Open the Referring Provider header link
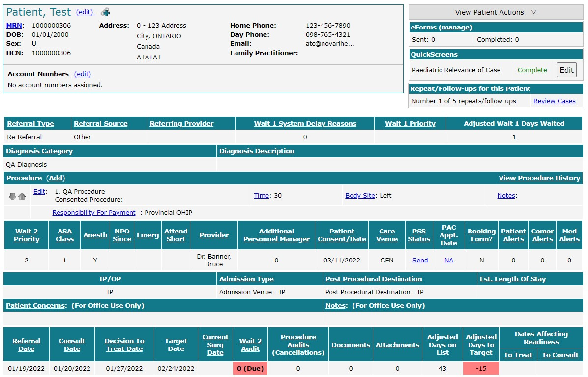The height and width of the screenshot is (377, 588). (x=181, y=124)
